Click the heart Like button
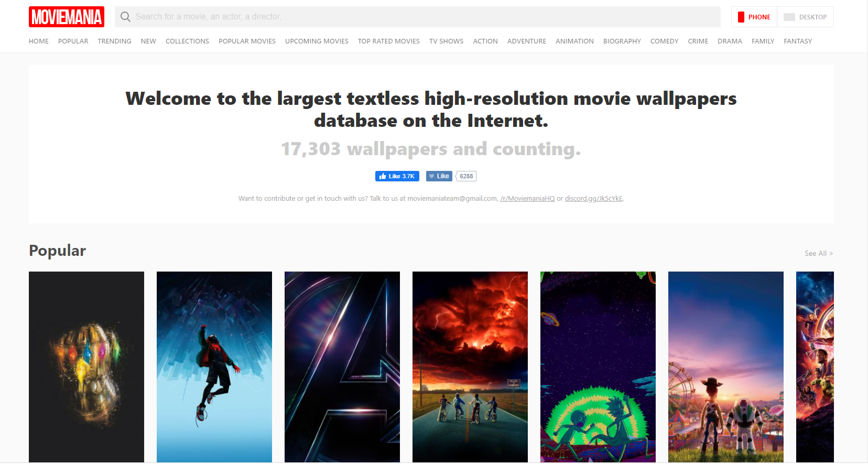The image size is (868, 465). coord(439,176)
